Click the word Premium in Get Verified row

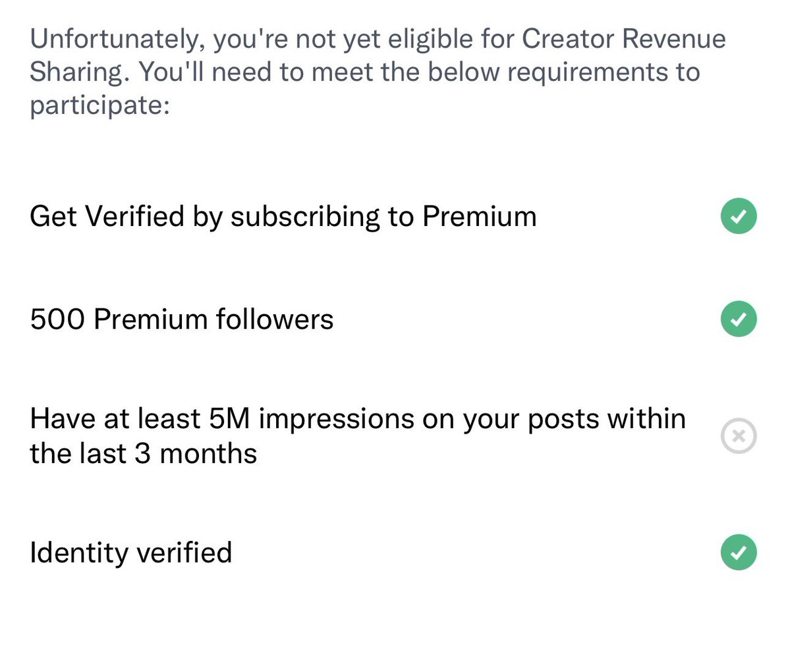coord(479,216)
